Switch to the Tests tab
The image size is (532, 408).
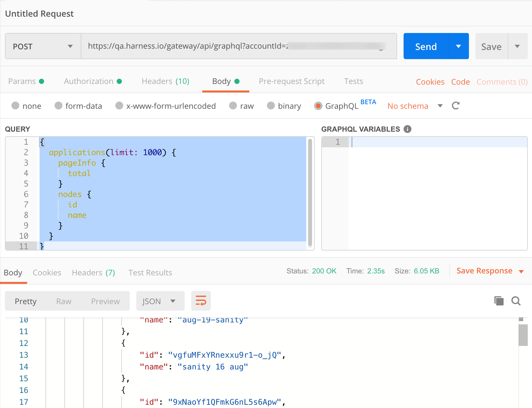click(x=354, y=81)
